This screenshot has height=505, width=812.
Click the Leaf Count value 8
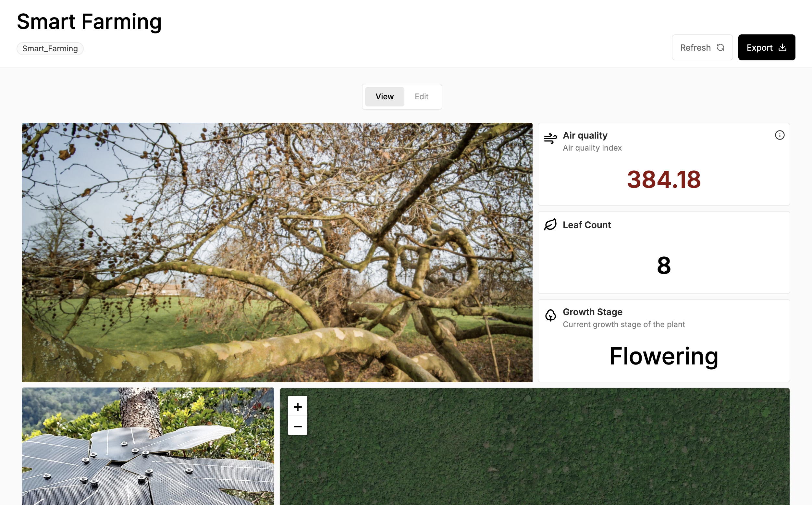663,265
